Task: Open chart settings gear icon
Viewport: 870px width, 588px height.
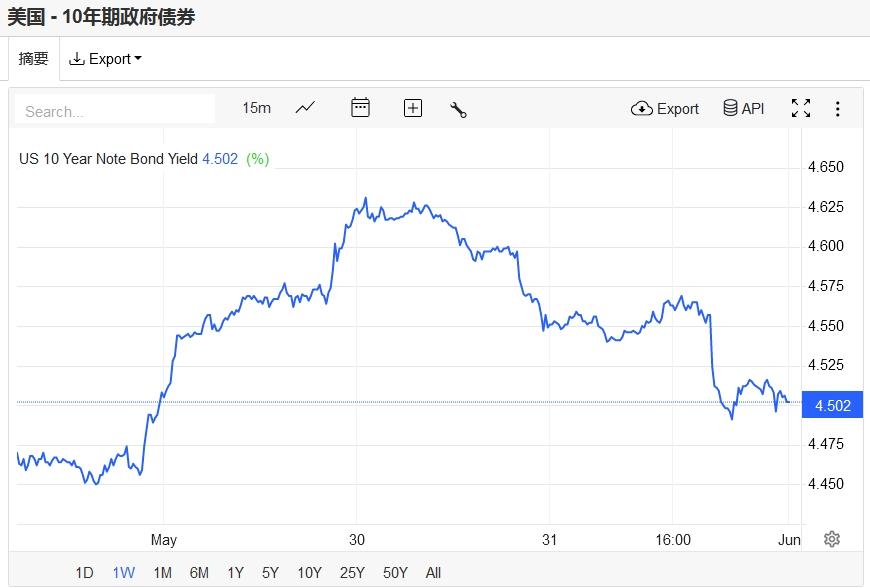Action: (831, 539)
